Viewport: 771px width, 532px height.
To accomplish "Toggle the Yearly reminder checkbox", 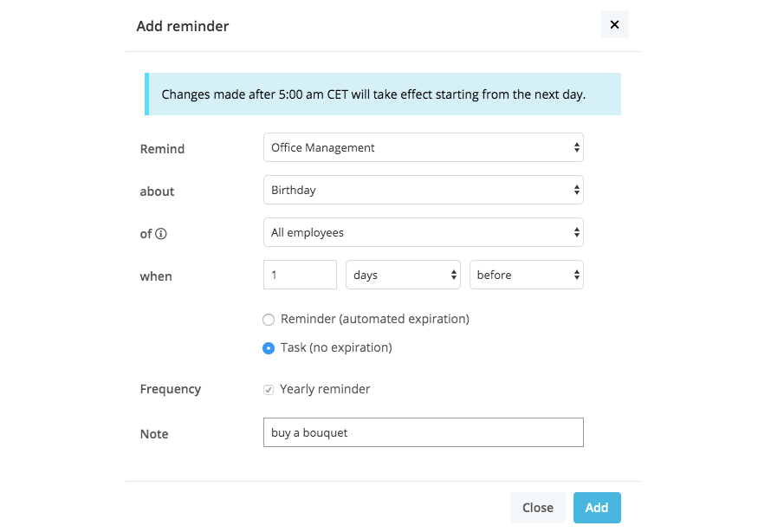I will pos(269,390).
